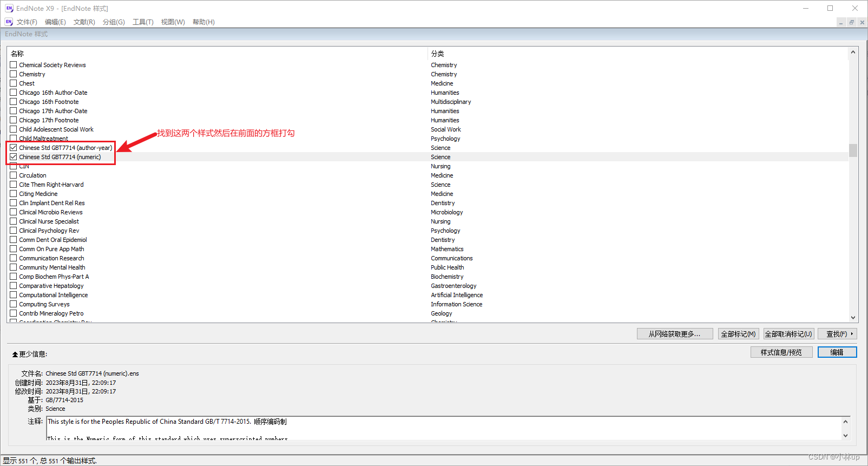Viewport: 868px width, 466px height.
Task: Open the 编辑(E) menu
Action: coord(55,22)
